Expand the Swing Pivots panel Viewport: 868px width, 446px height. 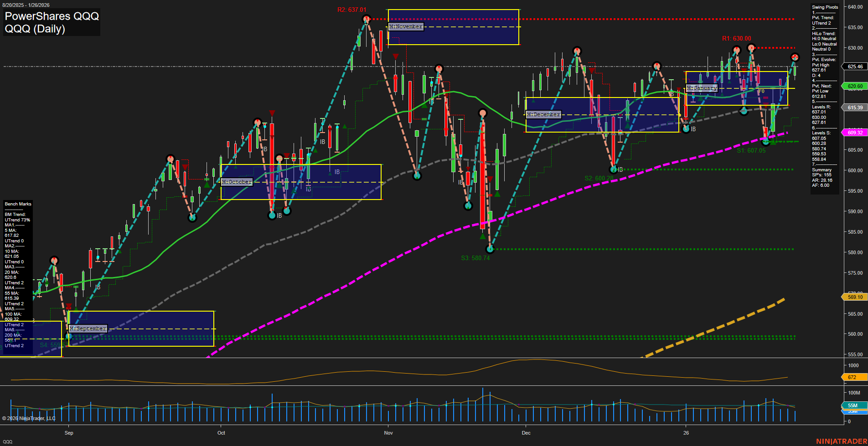pyautogui.click(x=824, y=7)
